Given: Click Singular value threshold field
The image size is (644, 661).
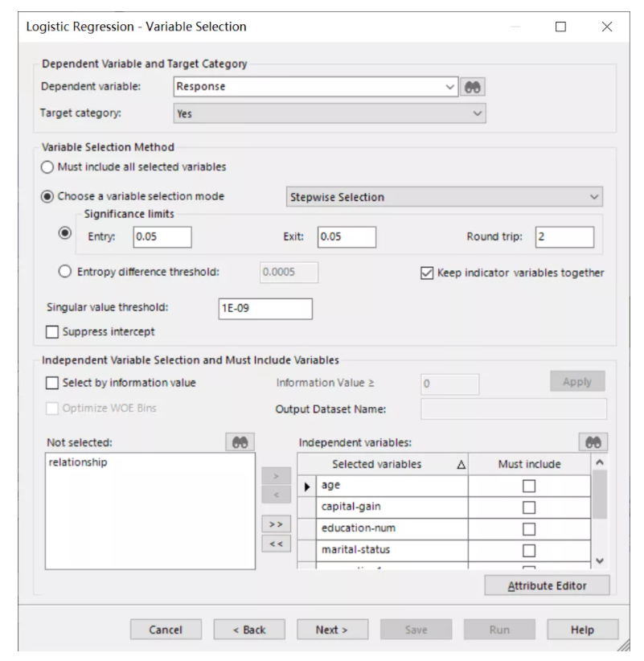Looking at the screenshot, I should [265, 309].
